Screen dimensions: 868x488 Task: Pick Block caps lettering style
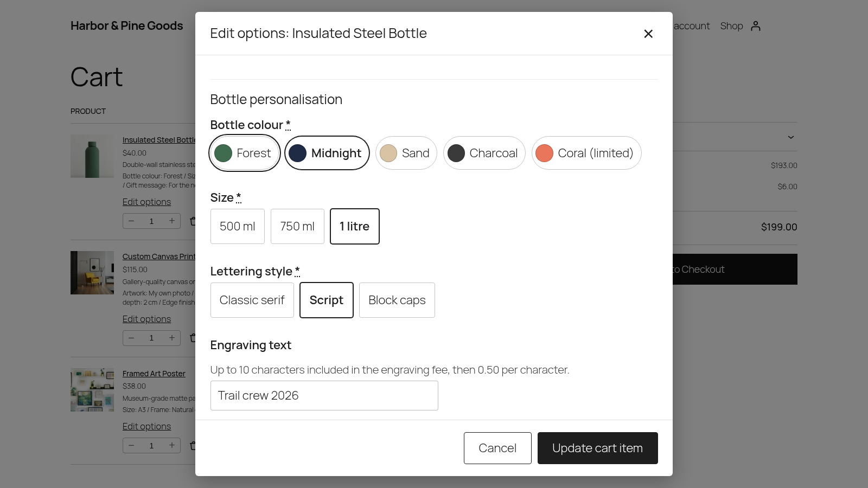tap(397, 300)
